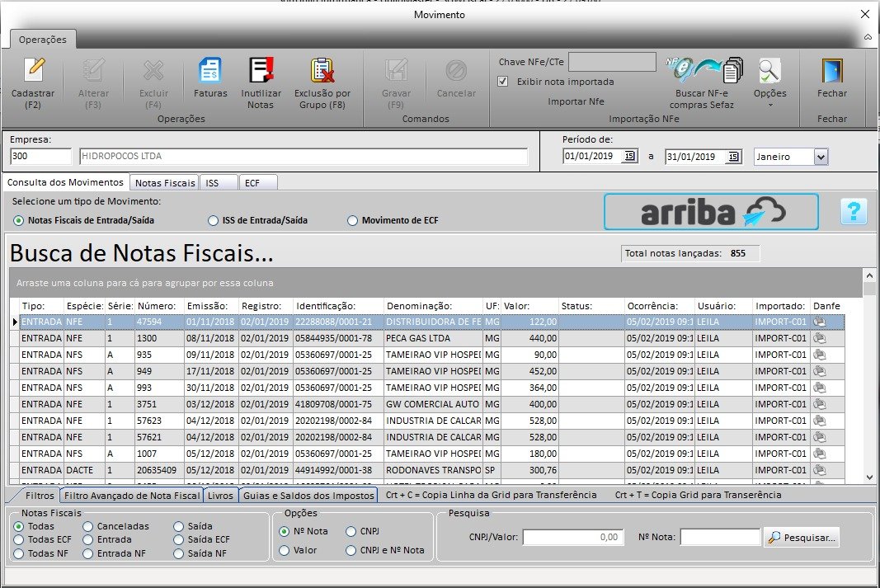Switch to the Notas Fiscais tab
The width and height of the screenshot is (880, 588).
(x=165, y=183)
